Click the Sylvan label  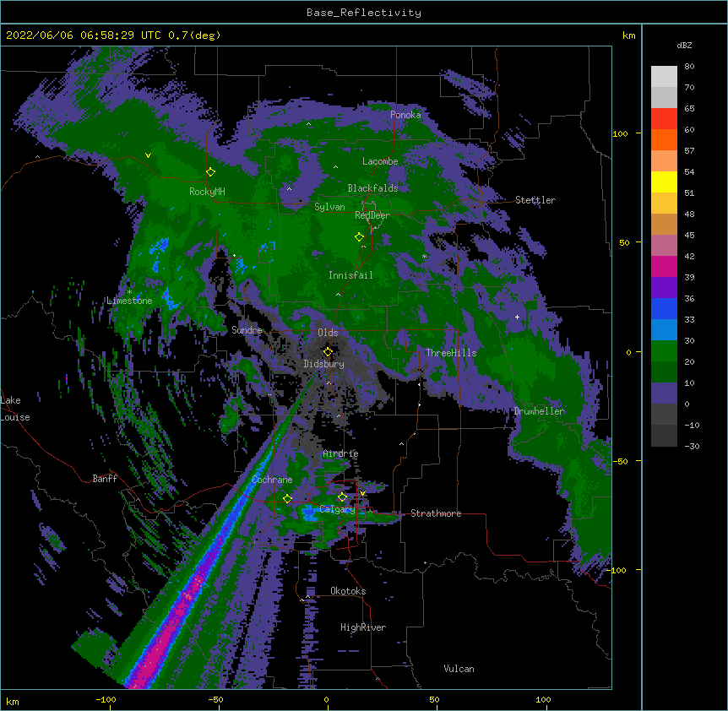329,207
